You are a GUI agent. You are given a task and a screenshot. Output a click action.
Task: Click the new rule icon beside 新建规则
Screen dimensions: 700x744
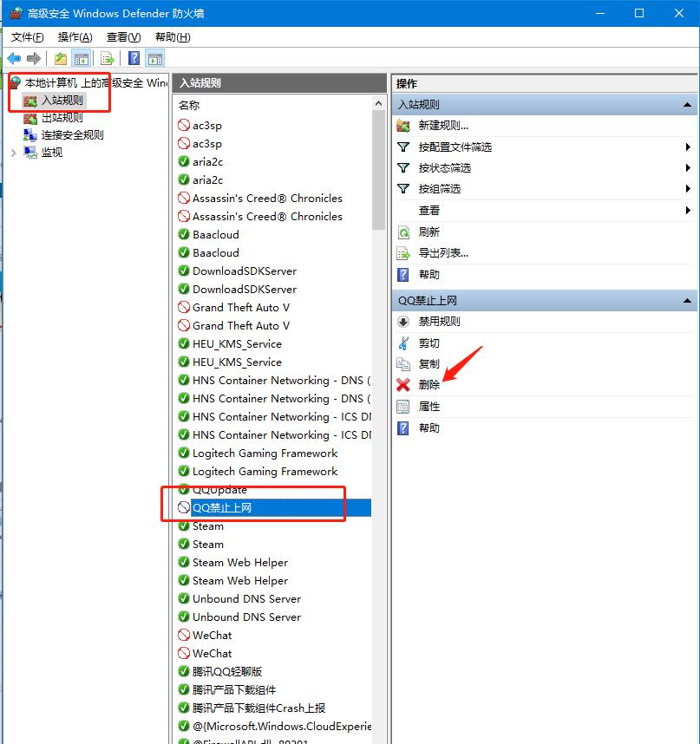pos(403,126)
